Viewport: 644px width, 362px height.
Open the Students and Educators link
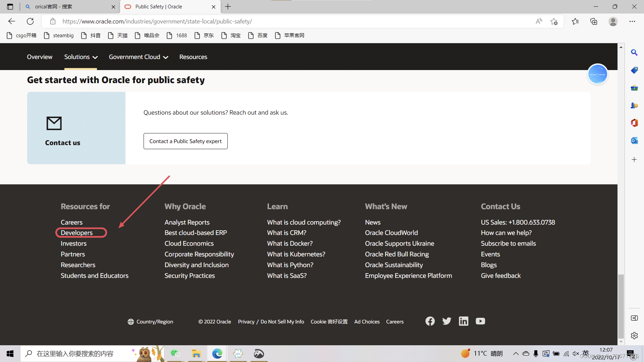[94, 276]
